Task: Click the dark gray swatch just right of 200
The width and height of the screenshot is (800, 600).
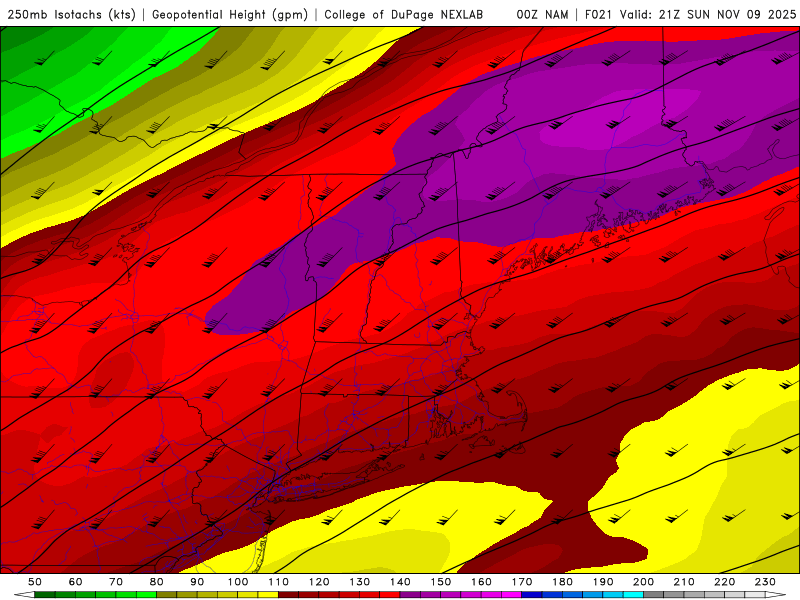Action: [654, 595]
